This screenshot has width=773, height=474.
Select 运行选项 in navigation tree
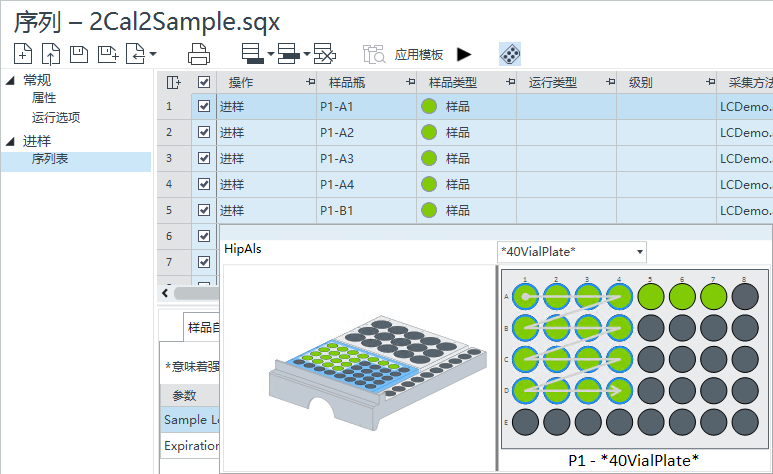click(x=56, y=117)
